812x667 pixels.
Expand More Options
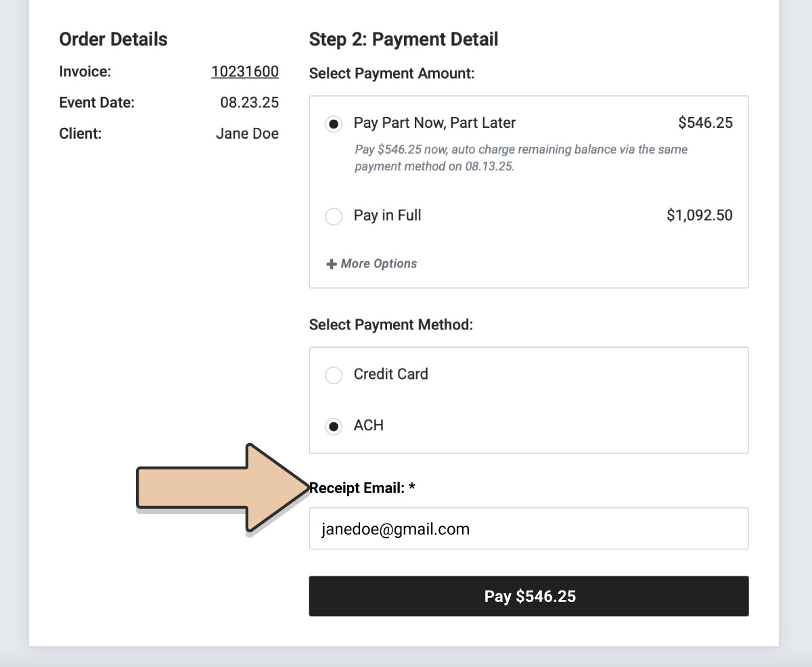click(x=372, y=264)
